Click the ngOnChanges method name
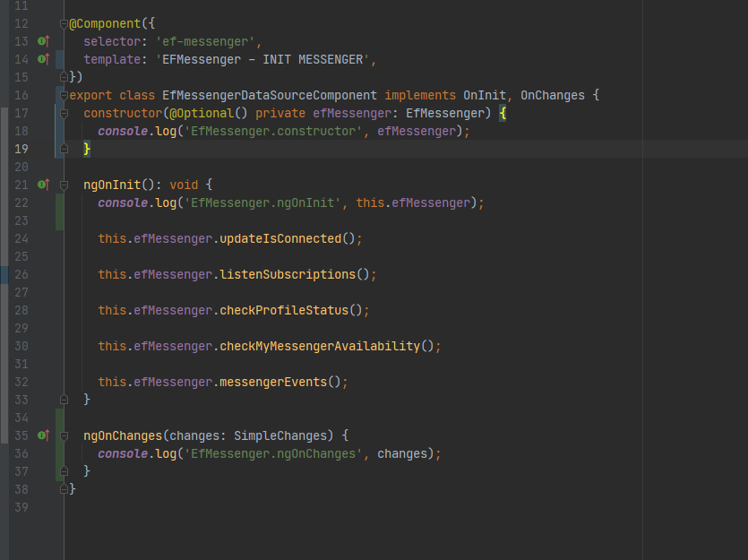Screen dimensions: 748x560 pyautogui.click(x=123, y=435)
